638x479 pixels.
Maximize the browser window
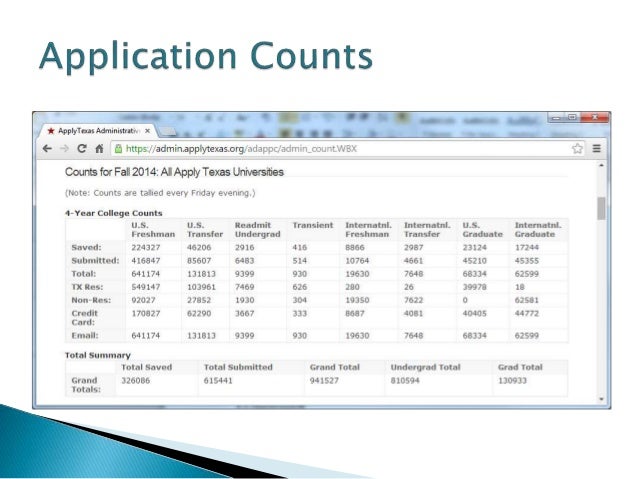click(x=572, y=118)
